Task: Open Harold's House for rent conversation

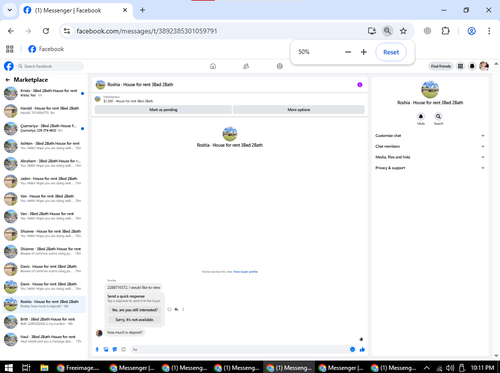Action: [x=44, y=111]
